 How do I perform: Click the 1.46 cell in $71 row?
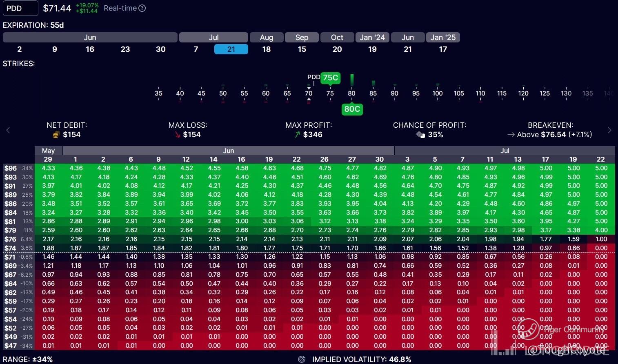pos(48,257)
